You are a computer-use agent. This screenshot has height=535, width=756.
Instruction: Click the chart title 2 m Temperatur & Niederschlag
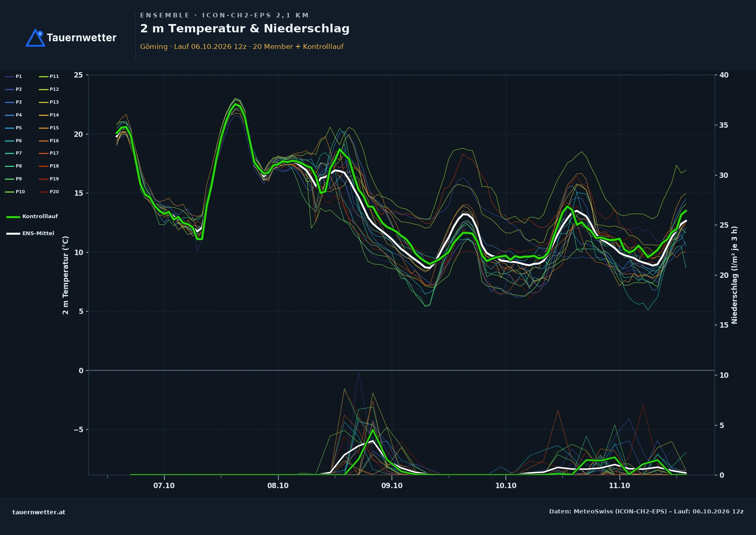(245, 29)
